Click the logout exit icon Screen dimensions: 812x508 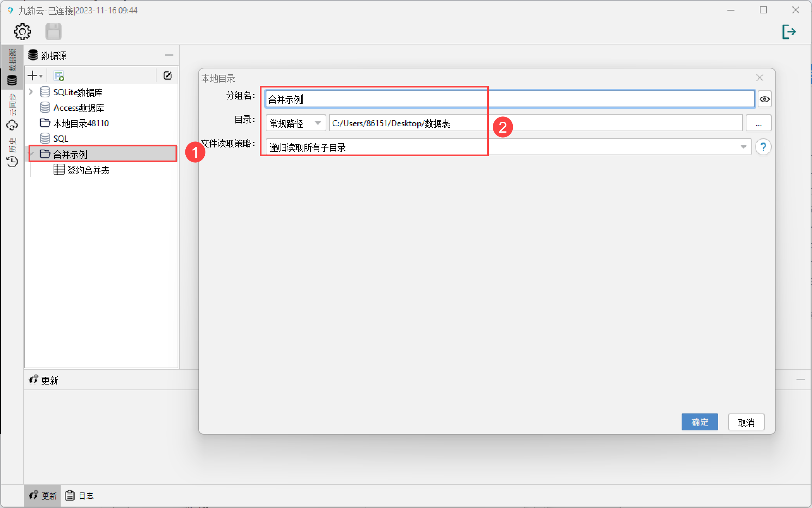(789, 32)
